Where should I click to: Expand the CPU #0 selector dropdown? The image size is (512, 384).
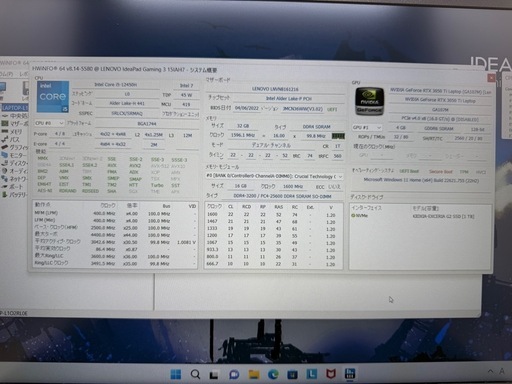(49, 123)
